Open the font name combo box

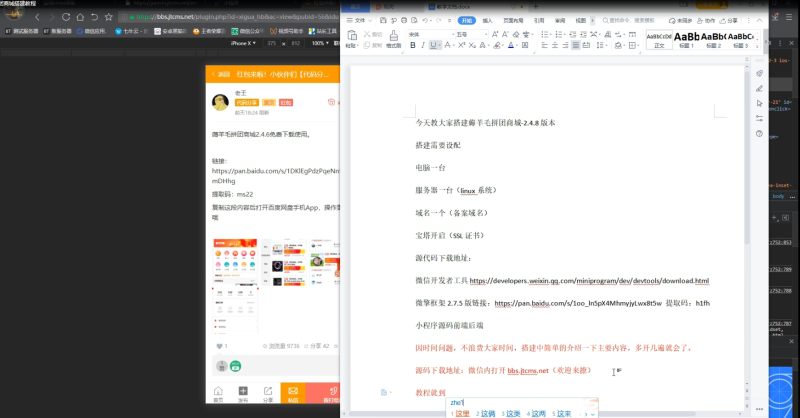tap(431, 34)
